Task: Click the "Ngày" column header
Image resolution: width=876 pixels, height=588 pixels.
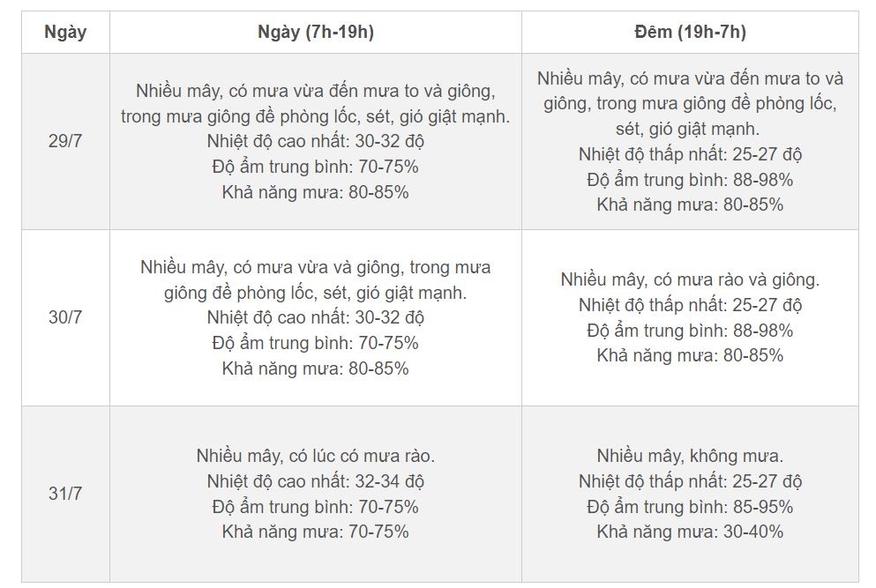Action: (x=65, y=33)
